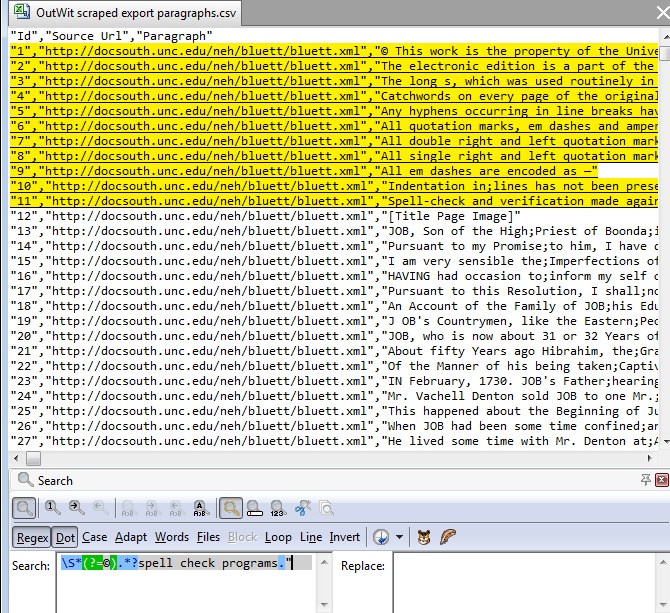Click the owl face icon
670x613 pixels.
point(423,537)
